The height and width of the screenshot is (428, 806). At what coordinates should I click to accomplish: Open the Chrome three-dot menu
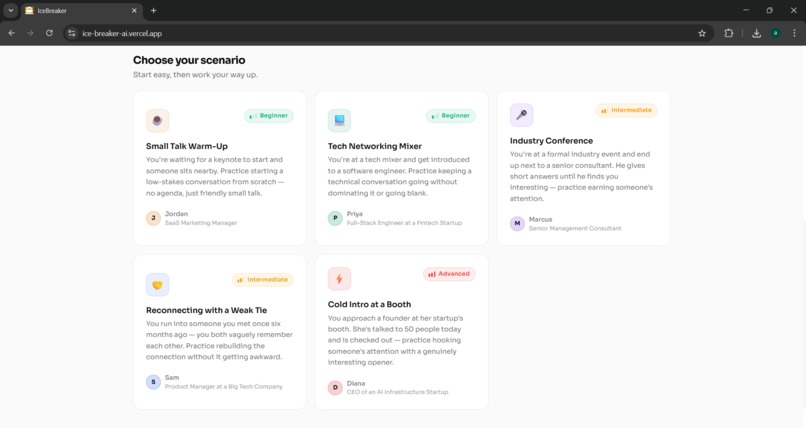(794, 33)
